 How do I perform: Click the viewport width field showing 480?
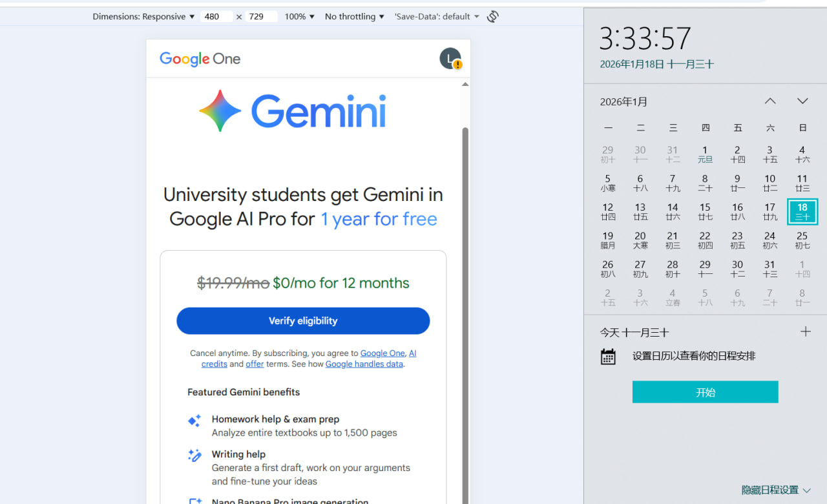point(216,17)
